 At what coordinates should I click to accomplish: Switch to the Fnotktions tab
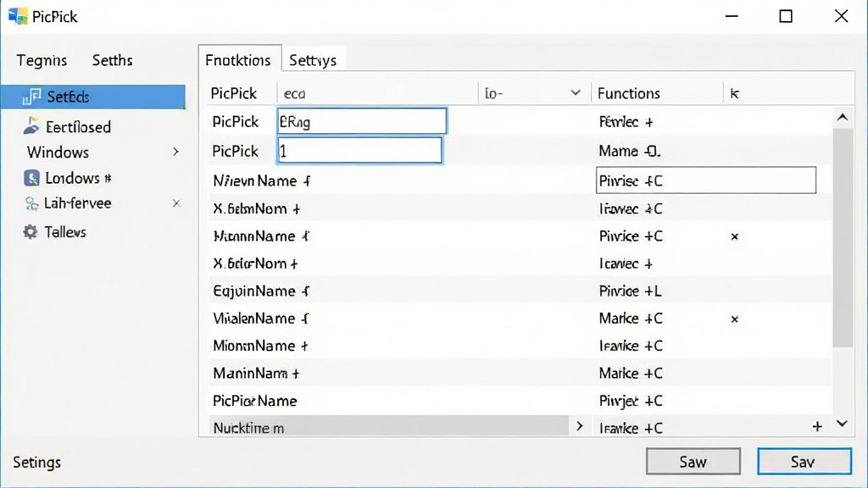click(x=238, y=60)
